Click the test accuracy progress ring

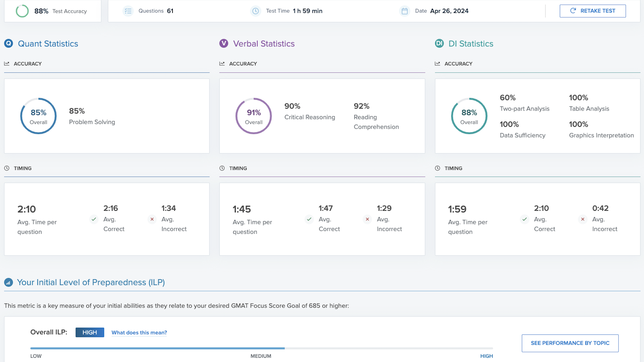tap(22, 11)
